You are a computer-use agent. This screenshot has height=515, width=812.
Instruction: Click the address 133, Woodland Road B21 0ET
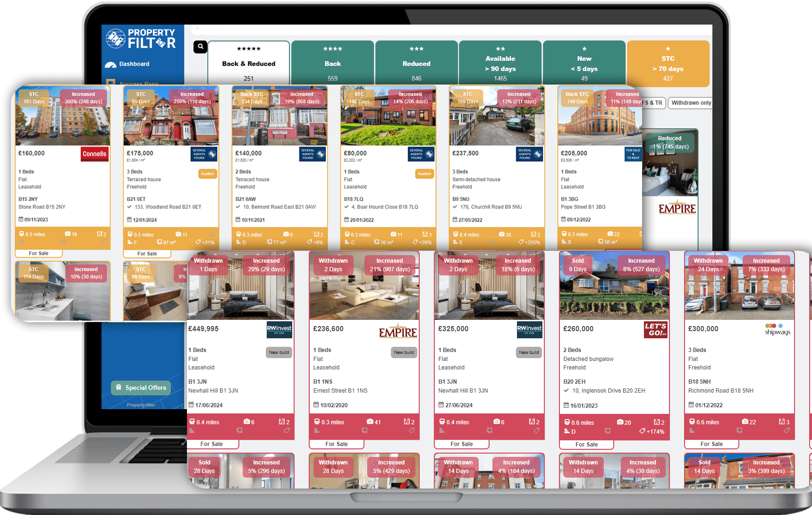(168, 207)
